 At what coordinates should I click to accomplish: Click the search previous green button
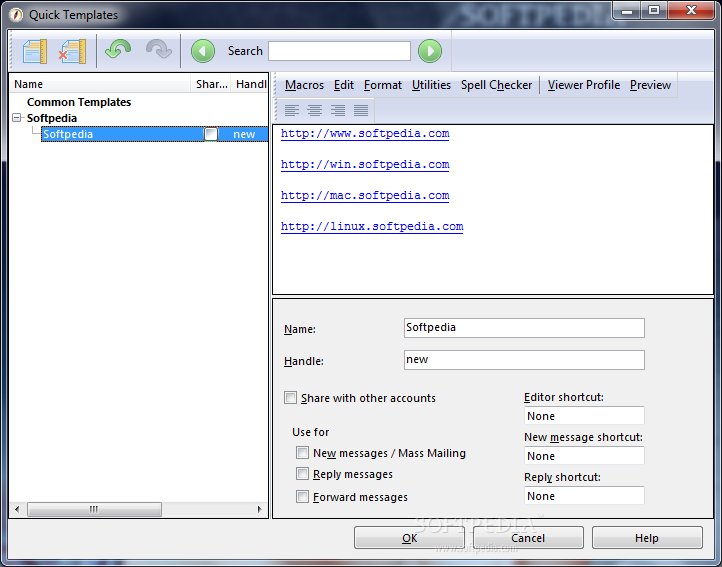pyautogui.click(x=203, y=51)
